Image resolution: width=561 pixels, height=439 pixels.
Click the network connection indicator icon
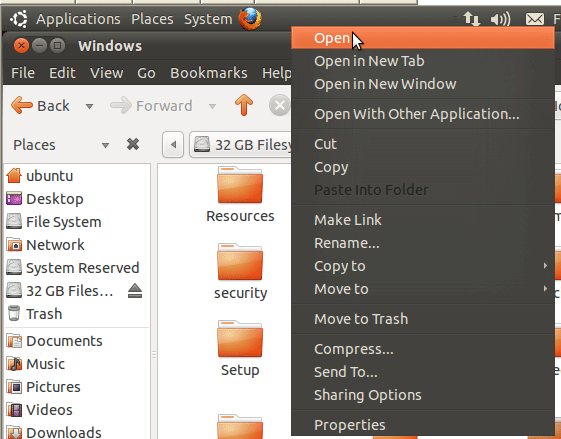(x=472, y=19)
